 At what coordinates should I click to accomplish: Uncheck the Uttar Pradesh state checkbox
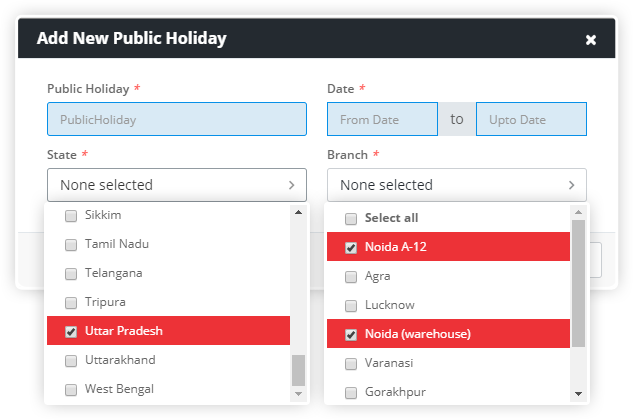pos(71,332)
